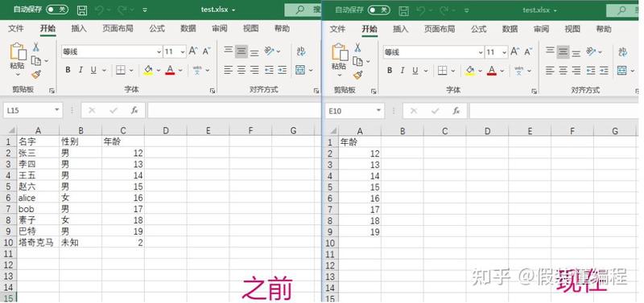Select the Cut scissors icon in the E10 window
The width and height of the screenshot is (644, 303).
[x=357, y=47]
